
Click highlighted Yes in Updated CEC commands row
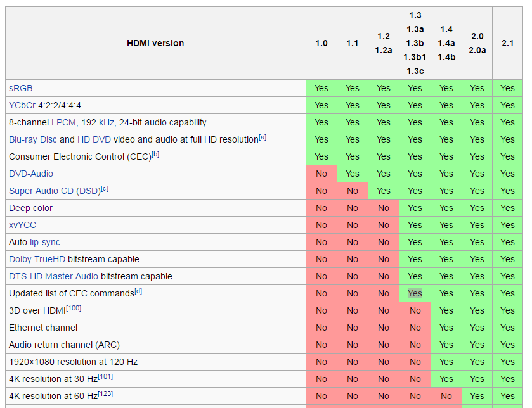click(x=415, y=293)
